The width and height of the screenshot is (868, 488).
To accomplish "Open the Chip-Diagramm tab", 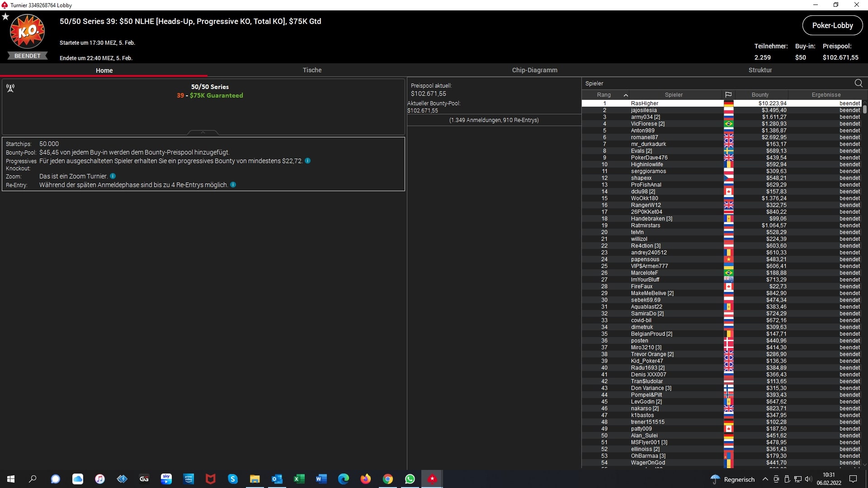I will pyautogui.click(x=534, y=70).
